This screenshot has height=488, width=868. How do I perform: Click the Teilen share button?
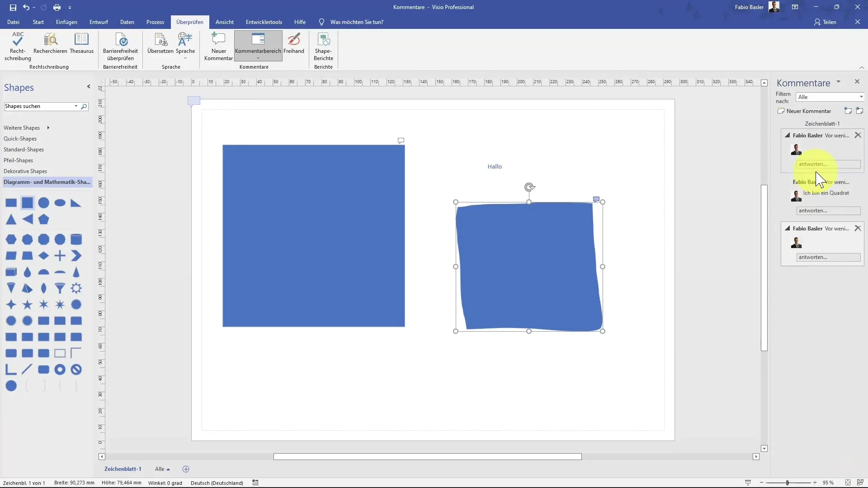coord(825,22)
